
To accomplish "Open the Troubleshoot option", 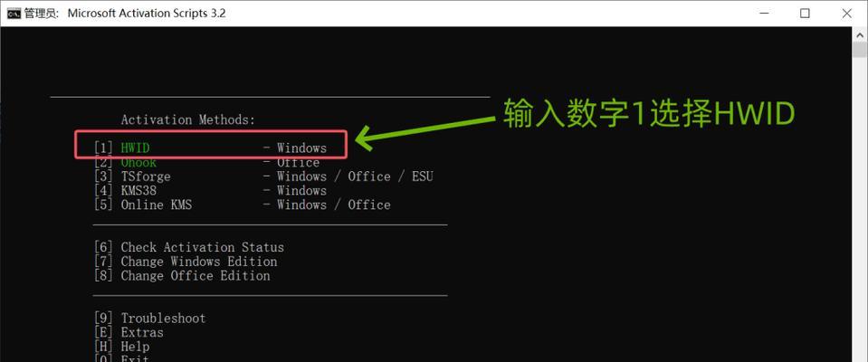I will pos(149,319).
